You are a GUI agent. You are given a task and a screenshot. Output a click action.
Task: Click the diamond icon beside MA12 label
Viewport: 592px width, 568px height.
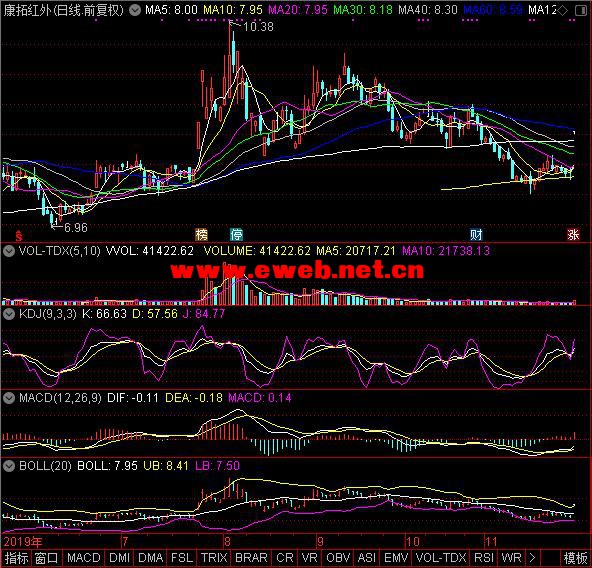[x=562, y=11]
